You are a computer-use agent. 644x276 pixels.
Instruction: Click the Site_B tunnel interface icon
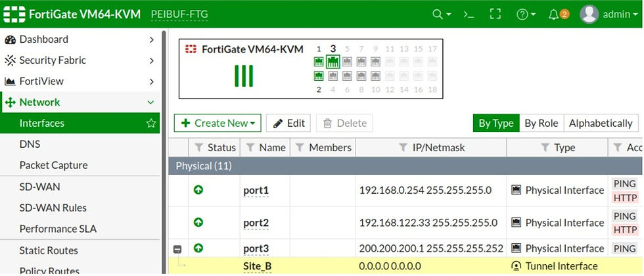point(517,266)
